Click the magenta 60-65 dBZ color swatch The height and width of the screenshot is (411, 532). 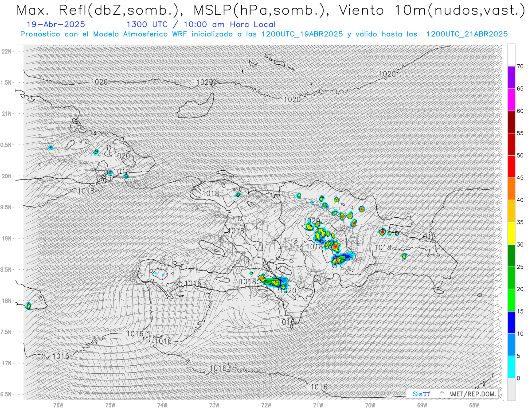tap(511, 100)
